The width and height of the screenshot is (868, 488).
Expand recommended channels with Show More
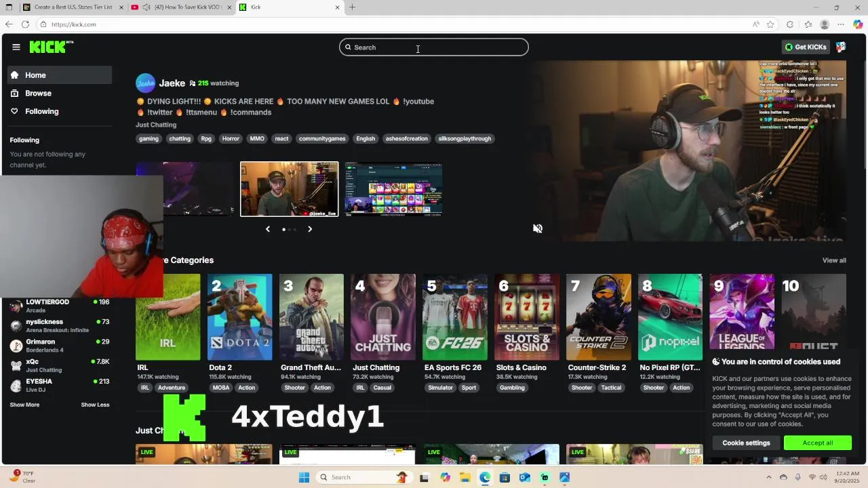(x=24, y=405)
